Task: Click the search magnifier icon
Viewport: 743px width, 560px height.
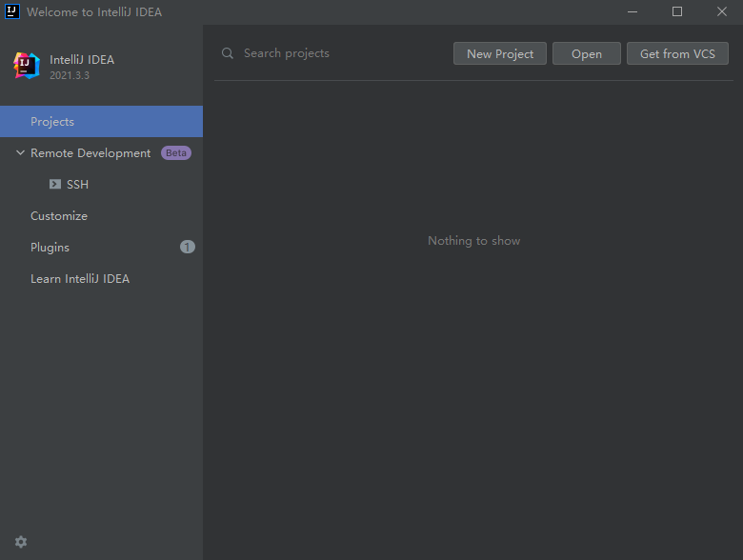Action: tap(228, 53)
